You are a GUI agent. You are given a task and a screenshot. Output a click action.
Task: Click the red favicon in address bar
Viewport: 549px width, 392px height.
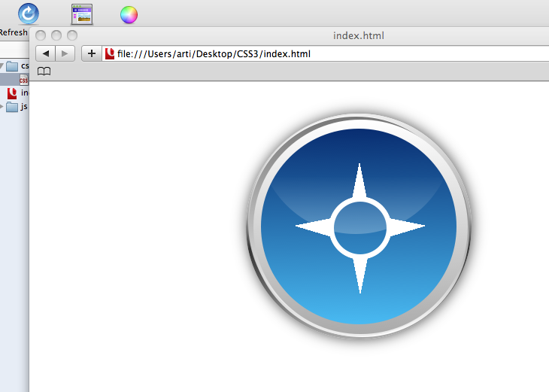point(110,53)
